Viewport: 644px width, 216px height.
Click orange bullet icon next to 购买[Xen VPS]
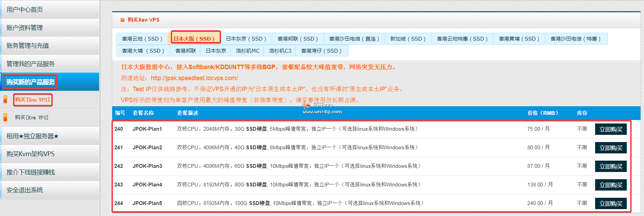[x=5, y=99]
